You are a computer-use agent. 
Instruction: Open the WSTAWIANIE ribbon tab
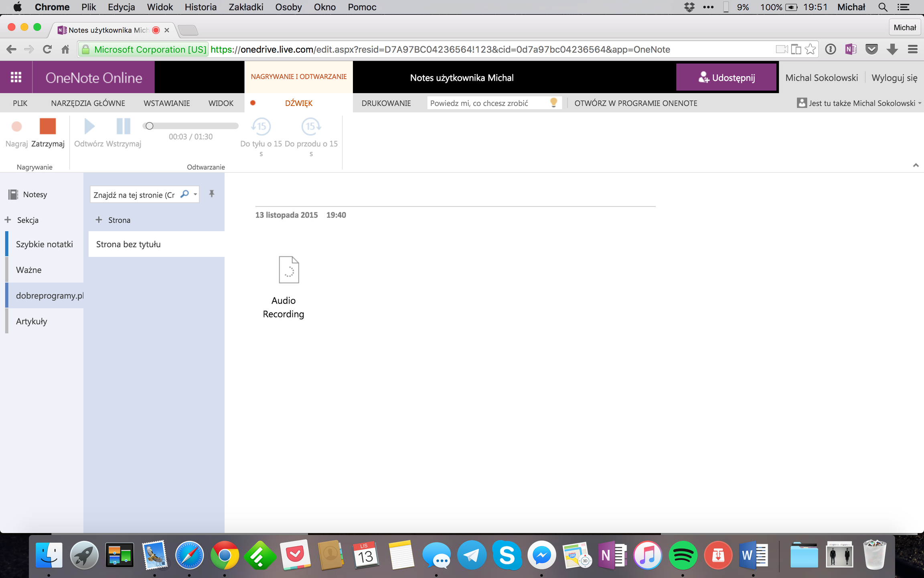167,103
